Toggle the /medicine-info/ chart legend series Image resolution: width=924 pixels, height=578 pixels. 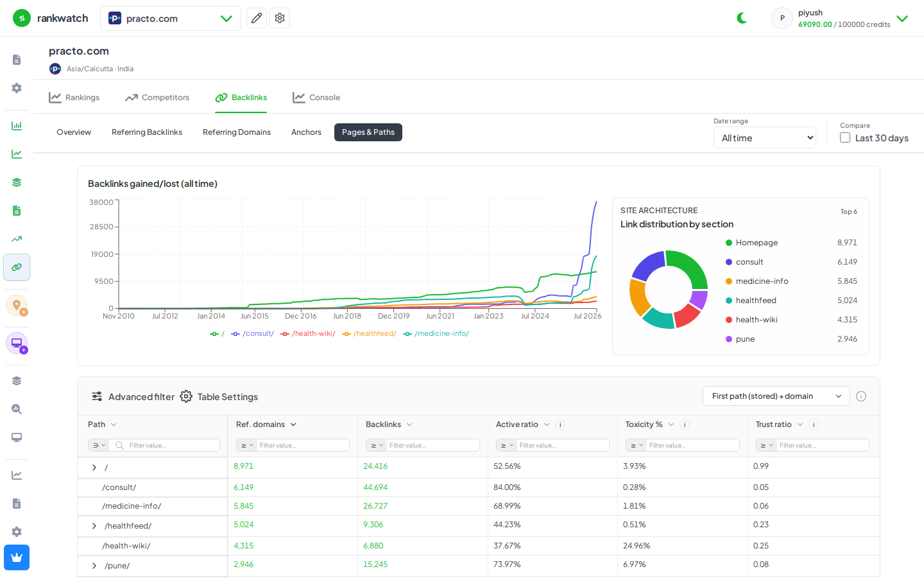tap(436, 333)
